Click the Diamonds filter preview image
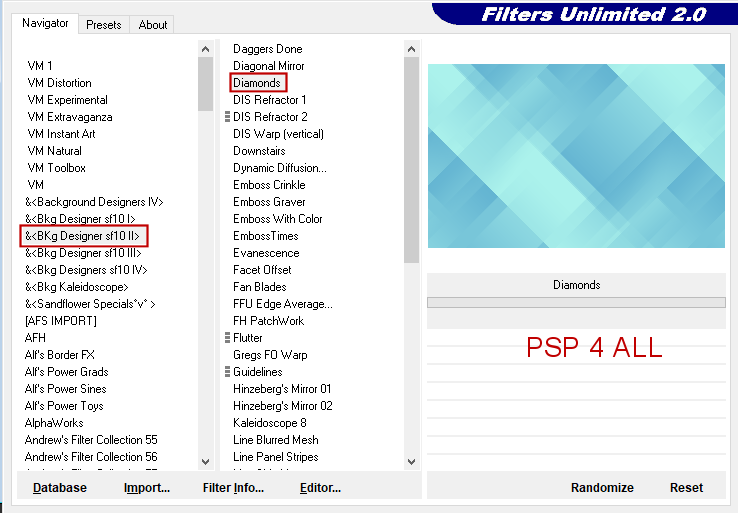The image size is (738, 513). [x=575, y=156]
